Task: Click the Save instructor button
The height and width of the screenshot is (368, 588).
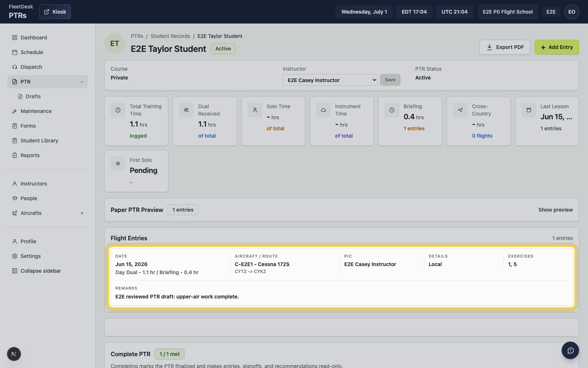Action: 390,80
